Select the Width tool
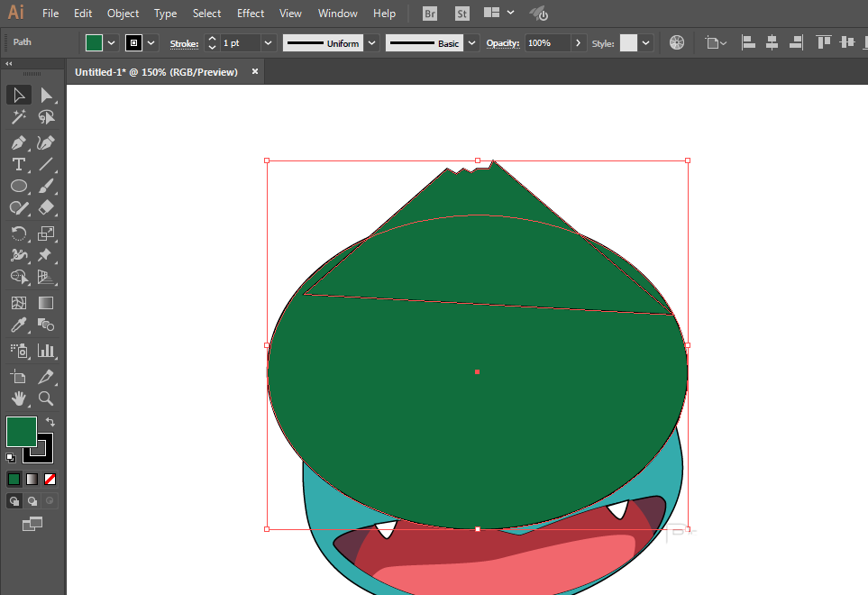 point(19,255)
